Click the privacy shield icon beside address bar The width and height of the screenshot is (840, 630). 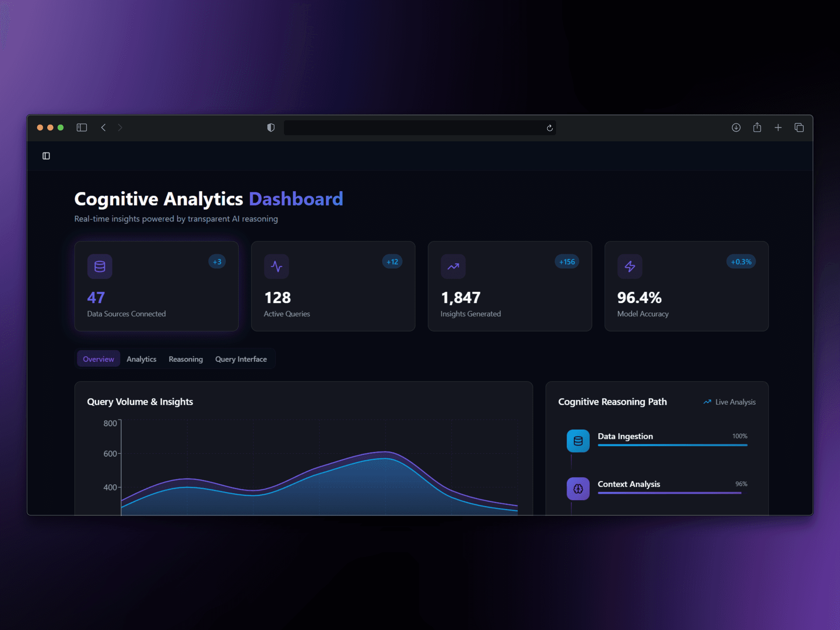tap(271, 127)
